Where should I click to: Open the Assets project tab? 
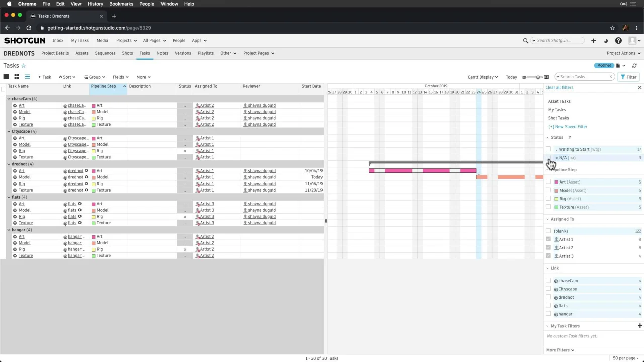coord(82,53)
